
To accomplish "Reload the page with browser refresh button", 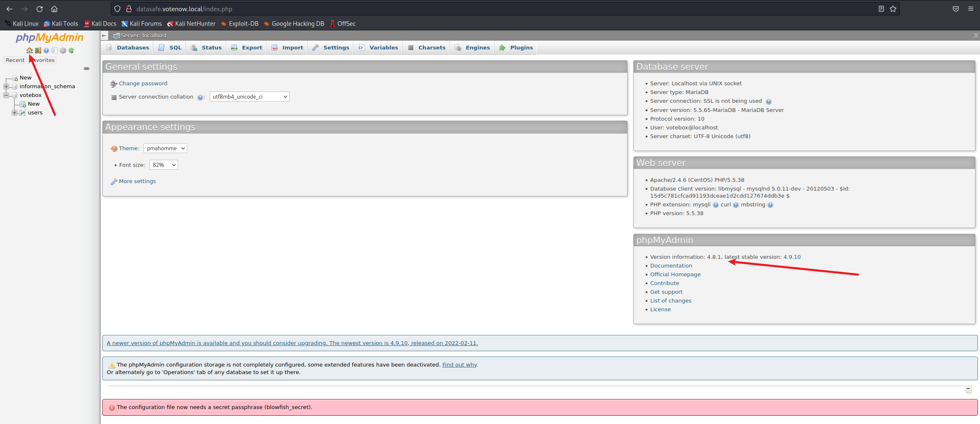I will pyautogui.click(x=40, y=9).
